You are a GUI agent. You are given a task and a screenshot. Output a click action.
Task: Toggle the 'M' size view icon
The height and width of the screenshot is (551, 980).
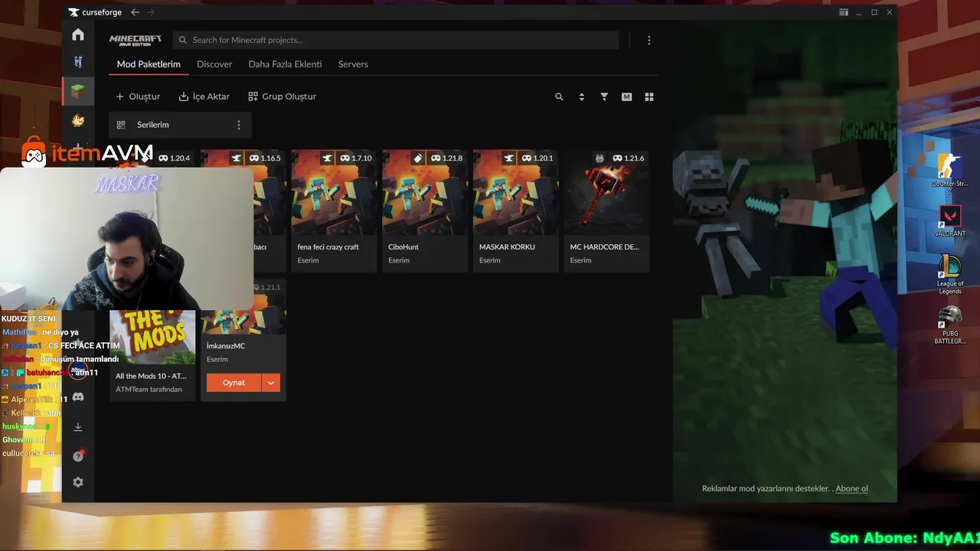[627, 97]
